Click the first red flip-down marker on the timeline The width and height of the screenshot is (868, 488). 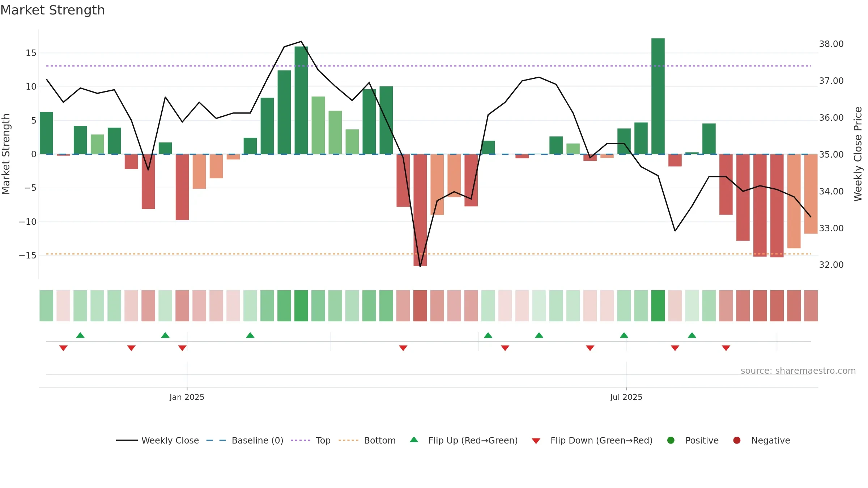pos(63,348)
